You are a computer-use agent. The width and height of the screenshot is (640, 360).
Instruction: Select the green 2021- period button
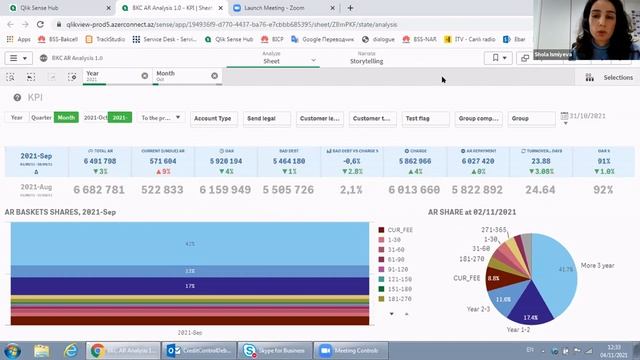pos(120,118)
